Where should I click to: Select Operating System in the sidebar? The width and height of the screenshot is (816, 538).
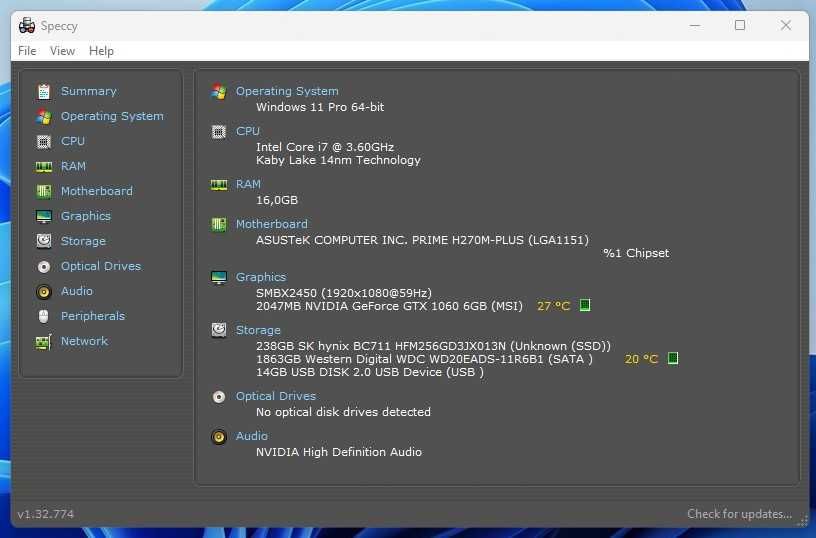click(112, 117)
